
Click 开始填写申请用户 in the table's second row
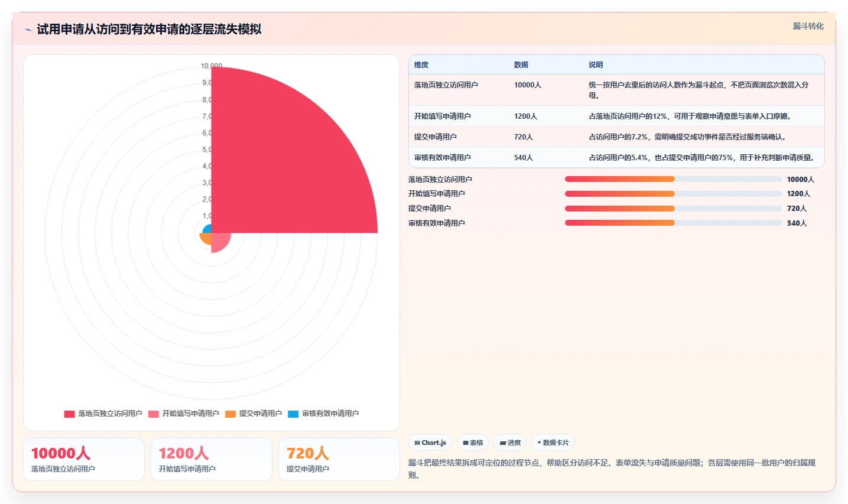[443, 116]
